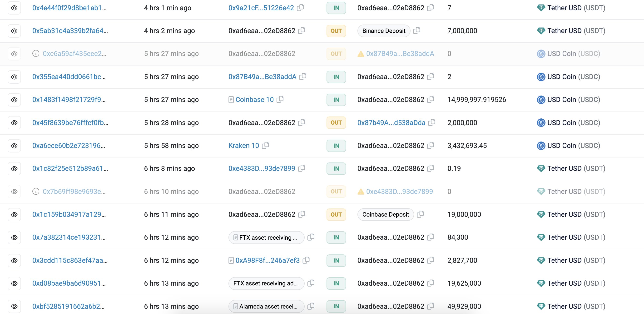Open greyed transaction 0x7b69ff98e9693e
Image resolution: width=644 pixels, height=314 pixels.
tap(74, 191)
